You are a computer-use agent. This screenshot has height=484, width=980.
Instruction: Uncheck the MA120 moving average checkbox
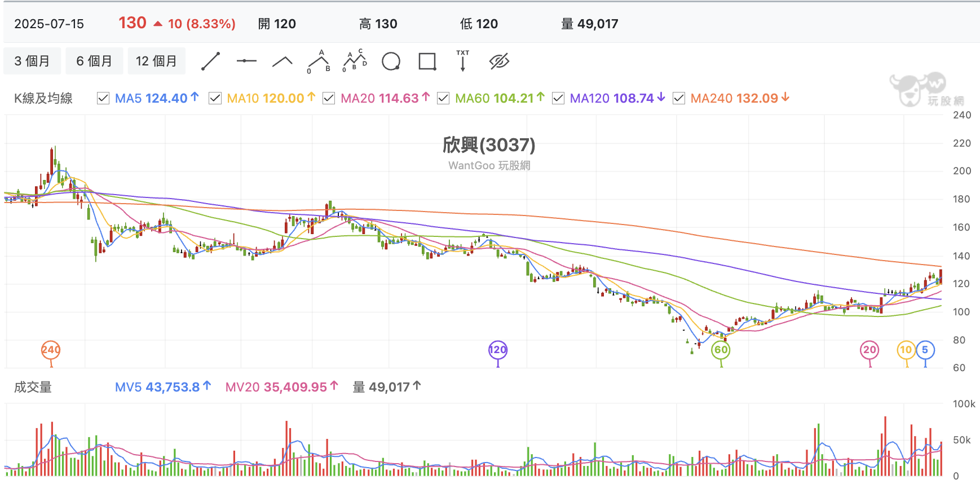point(558,98)
